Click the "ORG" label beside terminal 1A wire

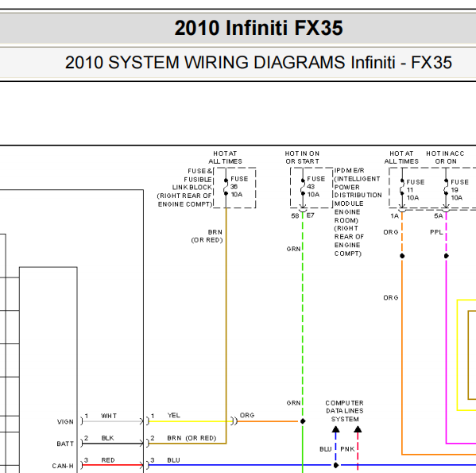click(391, 232)
